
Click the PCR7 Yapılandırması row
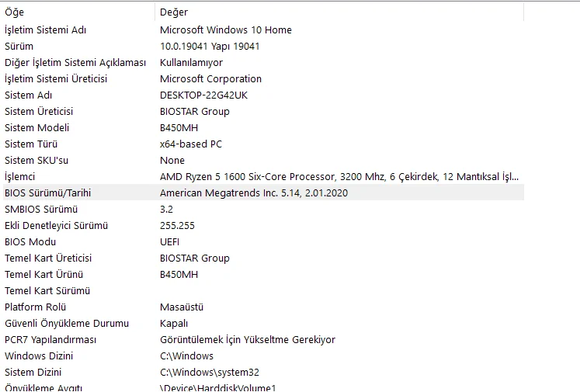click(x=50, y=339)
